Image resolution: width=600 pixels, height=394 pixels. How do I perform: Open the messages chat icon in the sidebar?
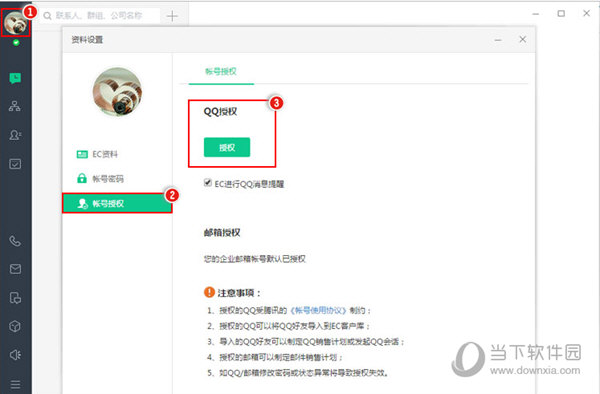[x=15, y=78]
